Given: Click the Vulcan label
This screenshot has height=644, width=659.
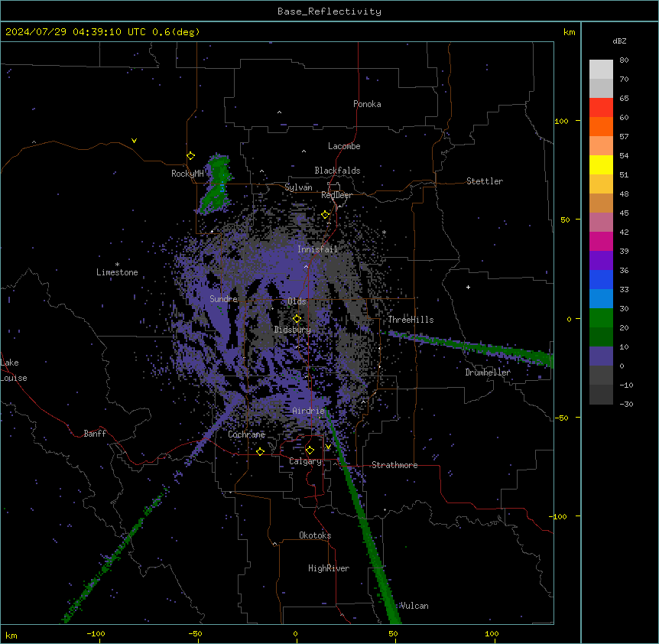Looking at the screenshot, I should pyautogui.click(x=414, y=606).
